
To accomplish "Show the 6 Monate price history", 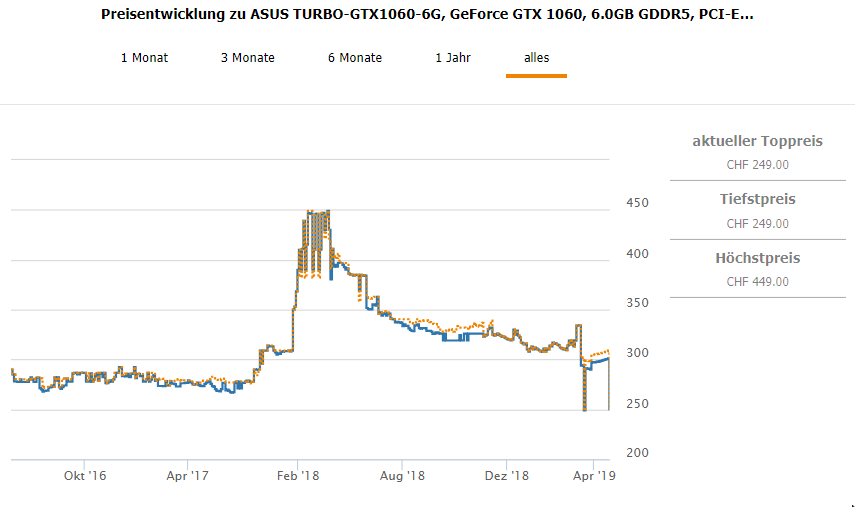I will (x=355, y=58).
